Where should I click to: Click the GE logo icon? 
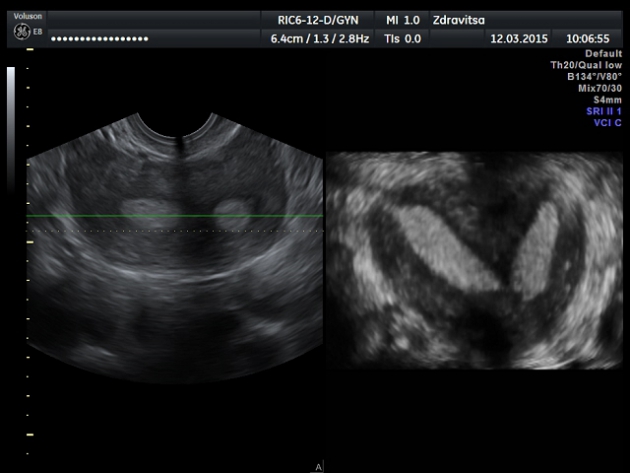tap(20, 32)
